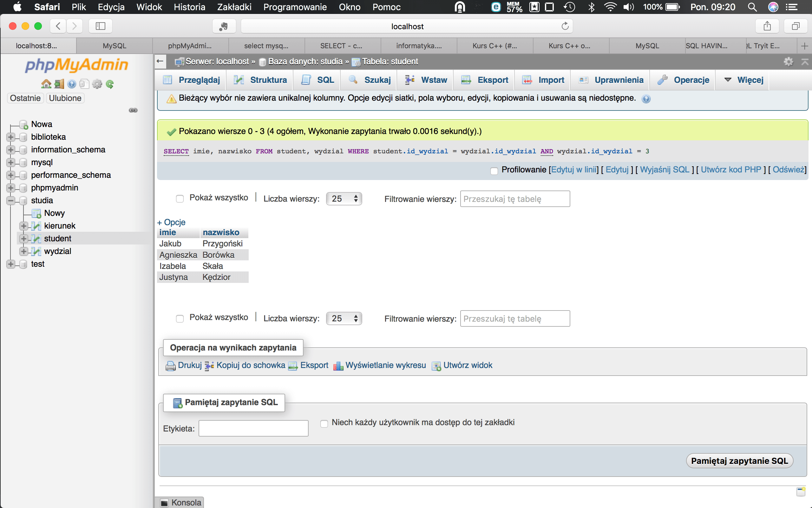This screenshot has width=812, height=508.
Task: Open upper Liczba wierszy dropdown
Action: pos(344,198)
